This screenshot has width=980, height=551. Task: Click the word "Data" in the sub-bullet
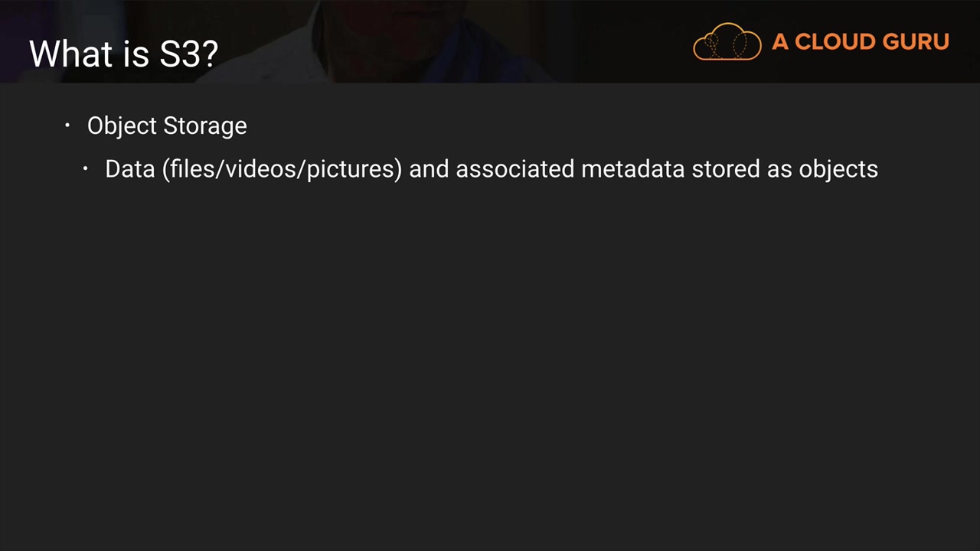pyautogui.click(x=130, y=169)
